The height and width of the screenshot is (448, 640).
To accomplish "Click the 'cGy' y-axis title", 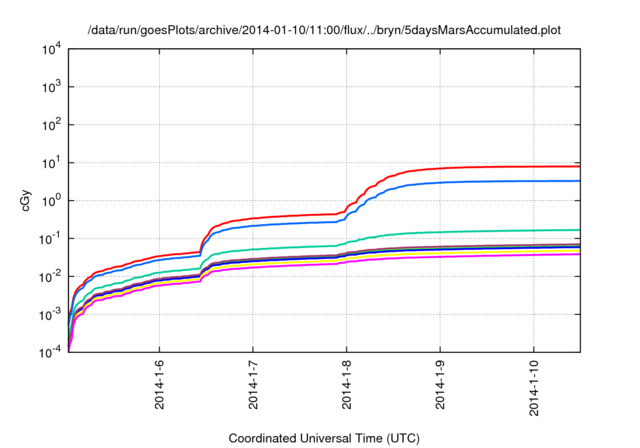I will (26, 200).
